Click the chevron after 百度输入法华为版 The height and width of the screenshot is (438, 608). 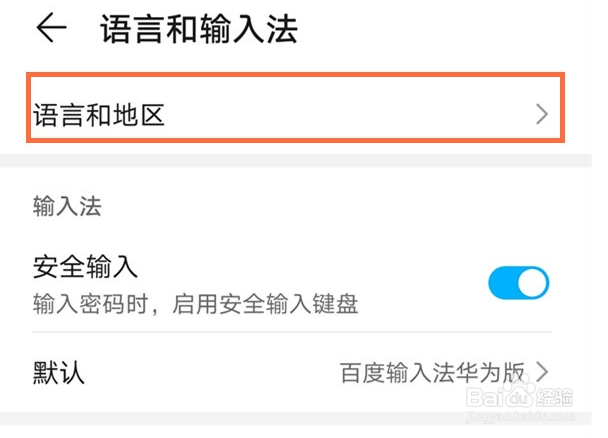pyautogui.click(x=542, y=373)
